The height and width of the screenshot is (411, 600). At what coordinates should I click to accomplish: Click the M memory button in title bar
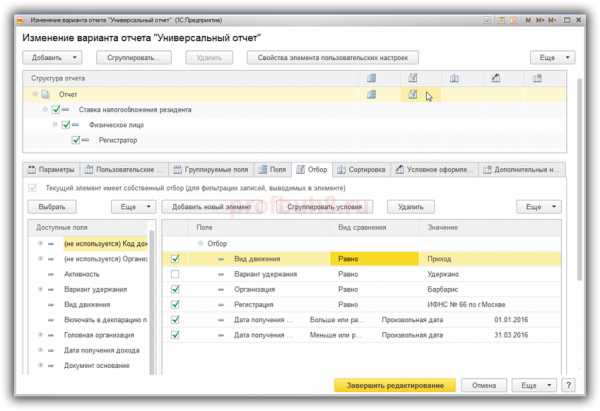528,20
